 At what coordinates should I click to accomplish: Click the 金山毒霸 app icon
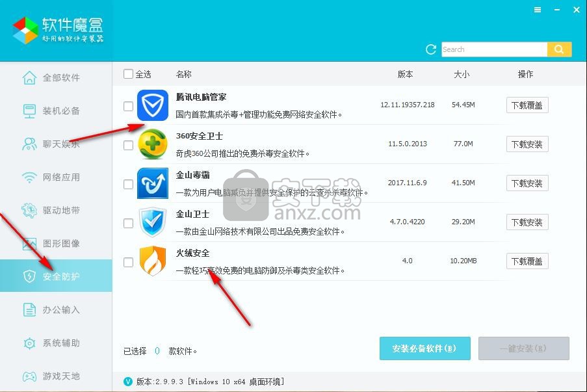(153, 183)
